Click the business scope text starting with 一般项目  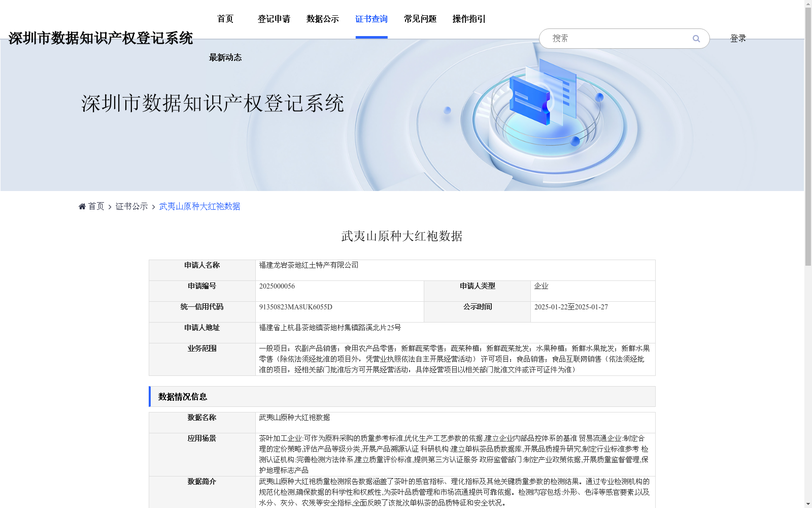(x=455, y=359)
